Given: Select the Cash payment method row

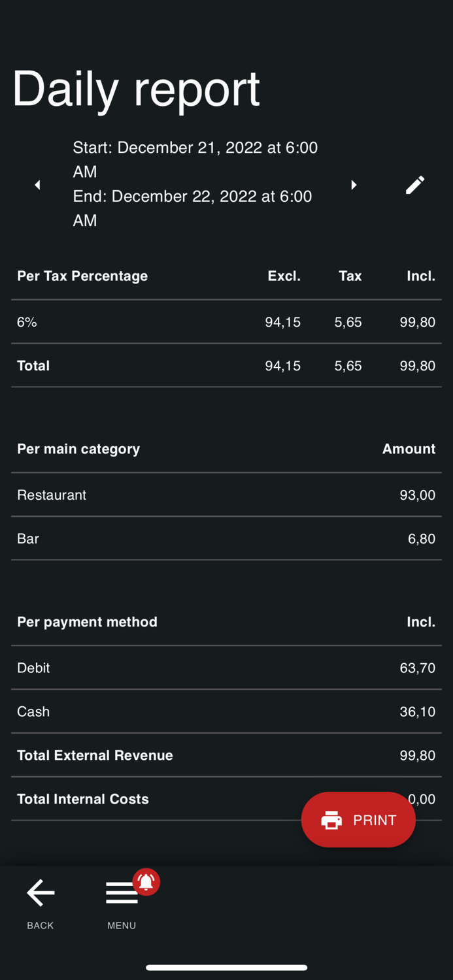Looking at the screenshot, I should click(226, 711).
